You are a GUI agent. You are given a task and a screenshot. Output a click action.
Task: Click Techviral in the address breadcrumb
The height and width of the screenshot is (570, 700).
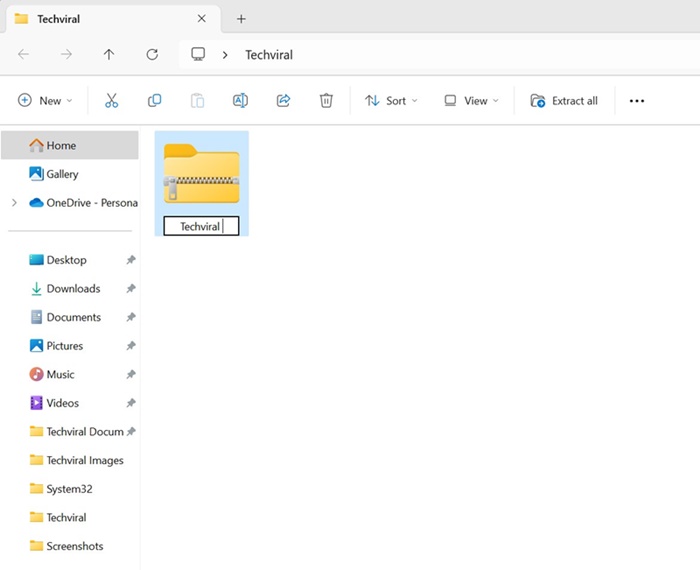pos(269,55)
